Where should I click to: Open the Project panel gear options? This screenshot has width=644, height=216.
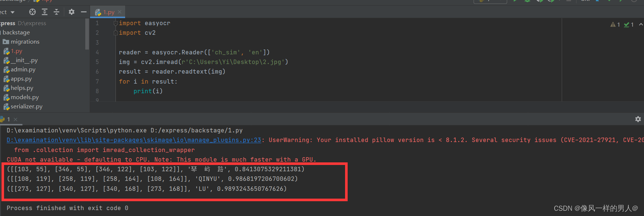point(72,12)
